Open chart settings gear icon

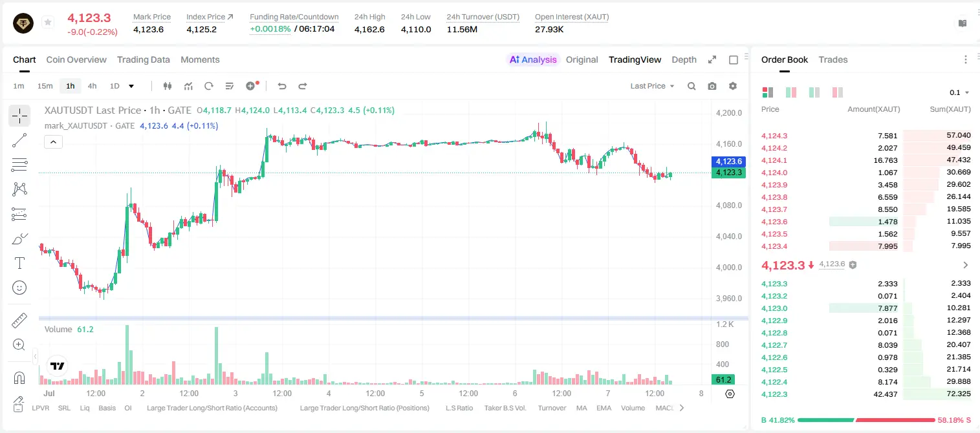click(733, 86)
